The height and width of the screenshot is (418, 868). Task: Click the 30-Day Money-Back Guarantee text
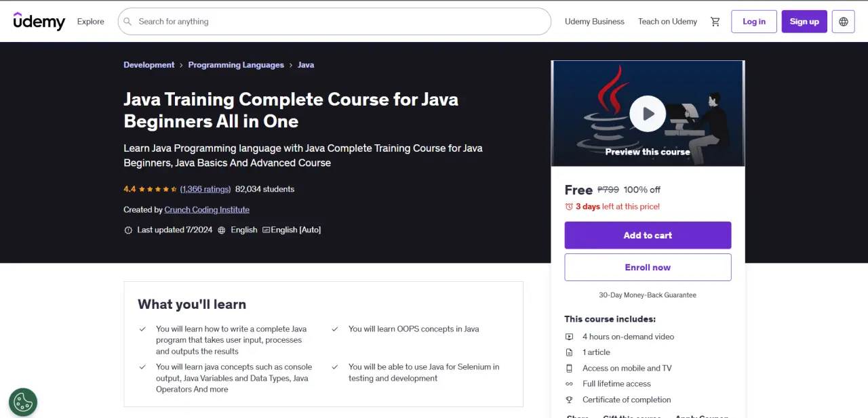point(648,295)
